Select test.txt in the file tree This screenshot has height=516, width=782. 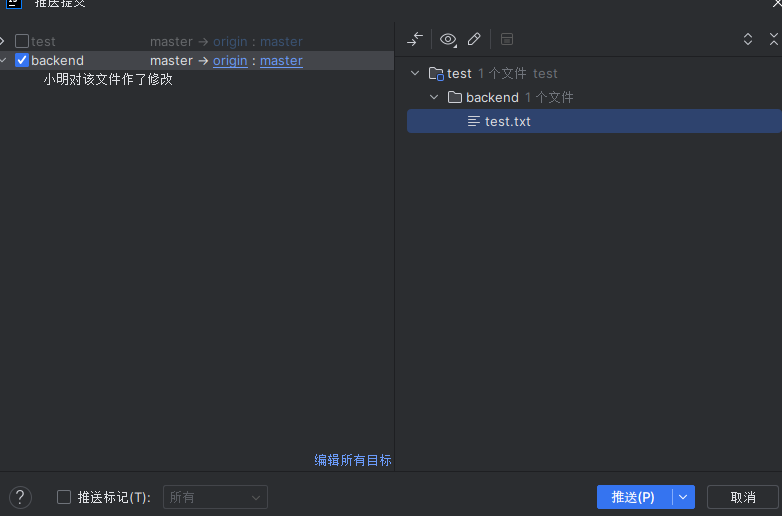coord(594,121)
